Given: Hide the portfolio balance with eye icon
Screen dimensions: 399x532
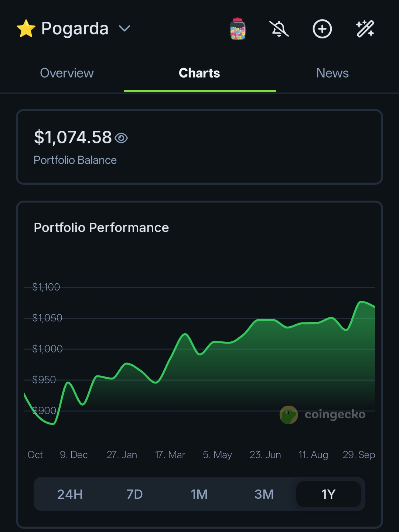Looking at the screenshot, I should tap(121, 138).
